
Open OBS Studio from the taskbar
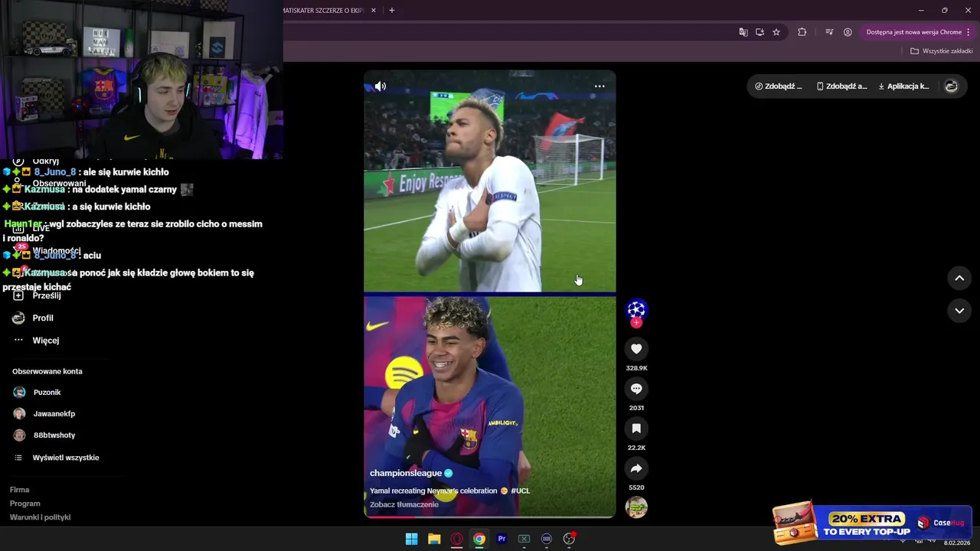pos(569,539)
